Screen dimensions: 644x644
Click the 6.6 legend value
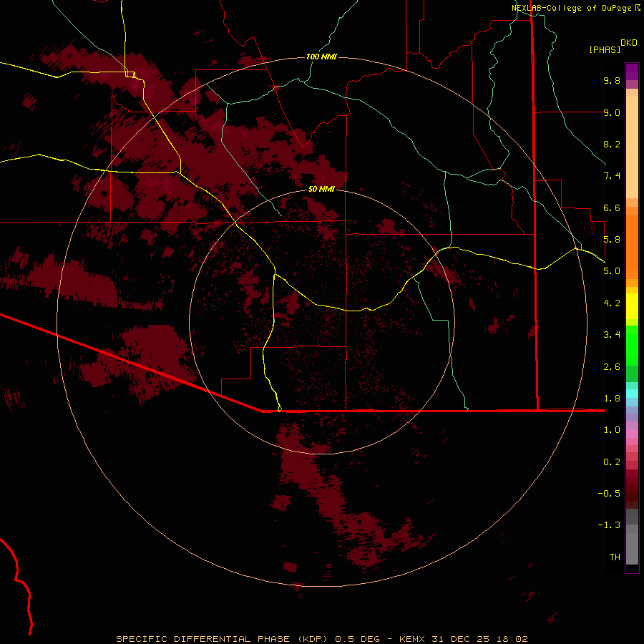pyautogui.click(x=612, y=208)
